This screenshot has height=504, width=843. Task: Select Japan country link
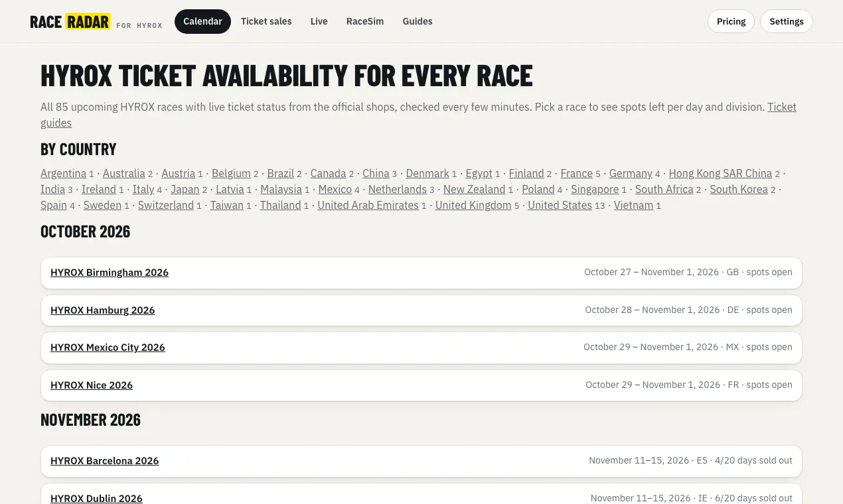pos(185,189)
